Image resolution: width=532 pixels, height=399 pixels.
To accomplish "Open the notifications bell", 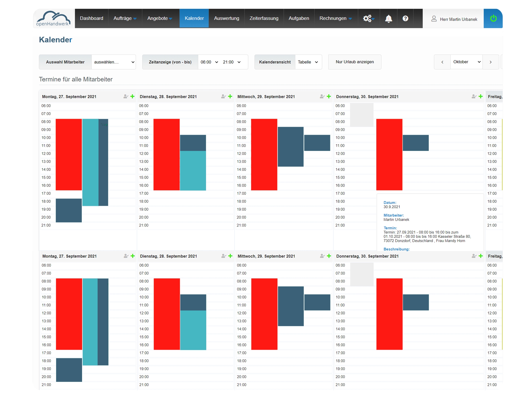I will (388, 18).
